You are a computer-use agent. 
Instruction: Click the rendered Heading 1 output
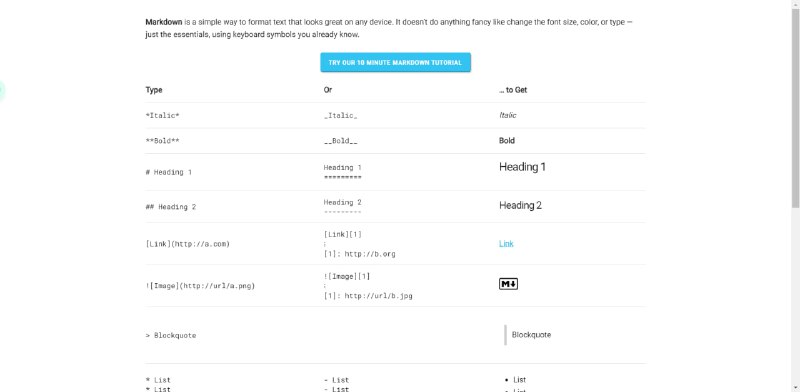[x=522, y=167]
